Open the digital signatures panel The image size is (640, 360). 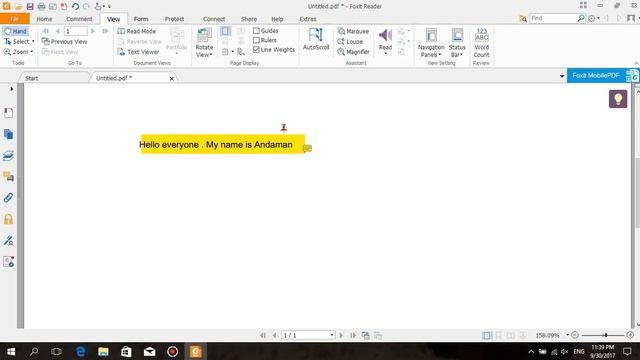[x=8, y=240]
